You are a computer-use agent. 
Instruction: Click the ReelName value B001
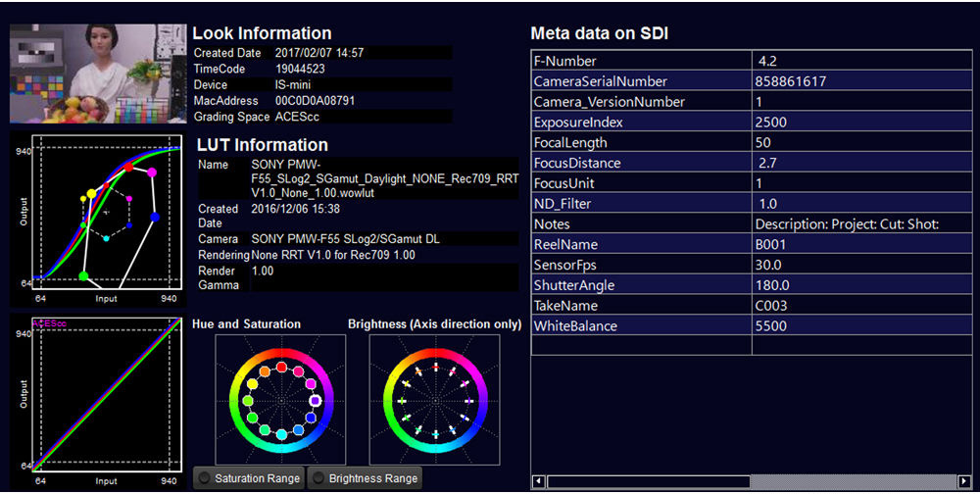[x=770, y=244]
